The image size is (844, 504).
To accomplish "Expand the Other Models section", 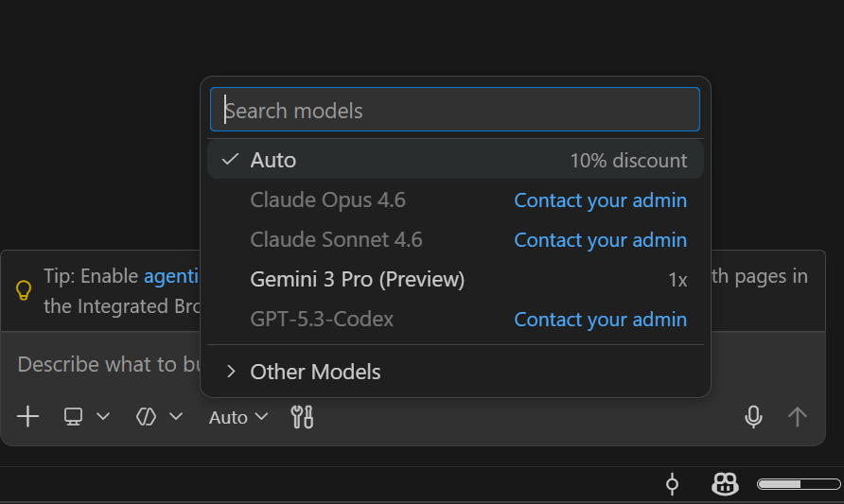I will (455, 372).
